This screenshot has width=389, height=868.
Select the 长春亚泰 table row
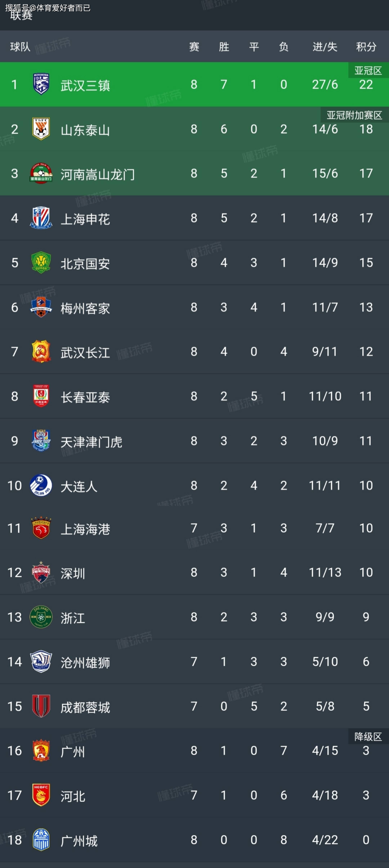pyautogui.click(x=194, y=396)
